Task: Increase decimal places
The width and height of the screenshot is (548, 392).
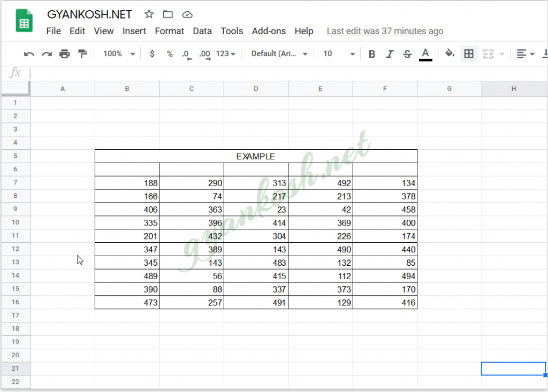Action: [204, 53]
